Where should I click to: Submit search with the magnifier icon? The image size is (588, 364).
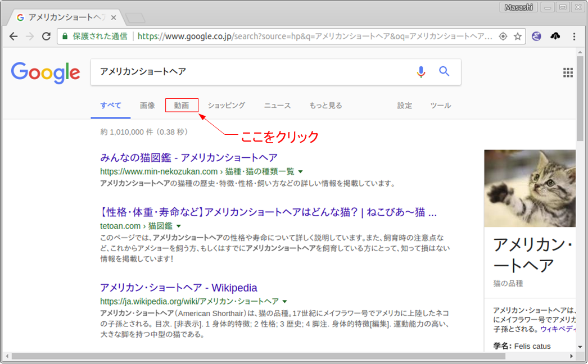(x=445, y=71)
